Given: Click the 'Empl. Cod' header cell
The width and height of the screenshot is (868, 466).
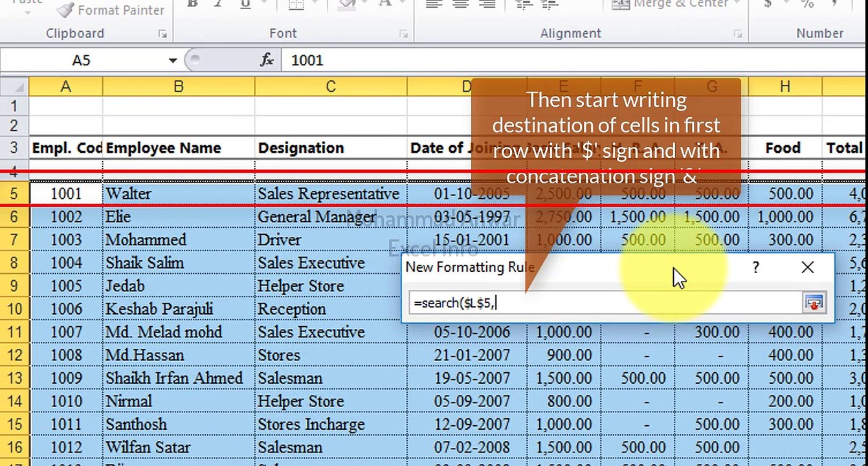Looking at the screenshot, I should point(66,148).
